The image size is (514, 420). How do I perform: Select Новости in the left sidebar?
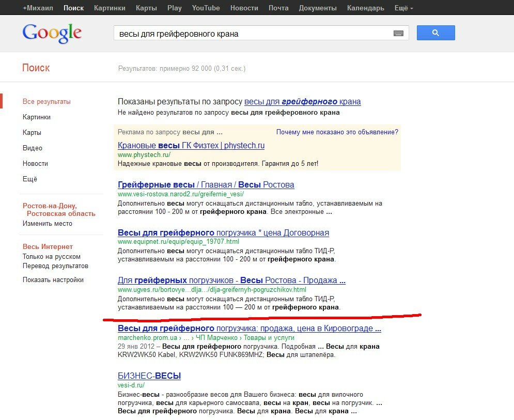35,163
